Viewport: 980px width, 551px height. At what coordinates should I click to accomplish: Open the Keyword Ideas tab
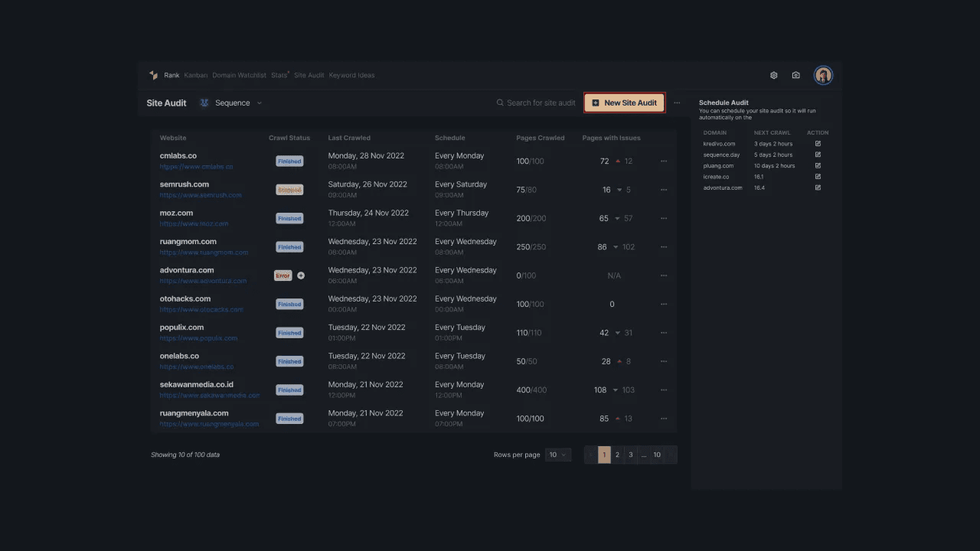click(351, 75)
